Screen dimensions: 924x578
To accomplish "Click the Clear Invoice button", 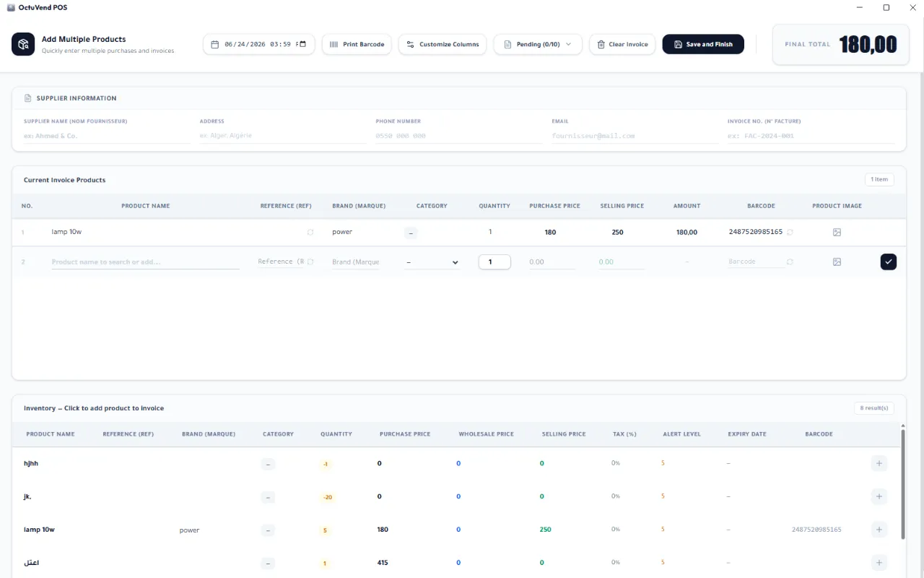I will tap(622, 44).
